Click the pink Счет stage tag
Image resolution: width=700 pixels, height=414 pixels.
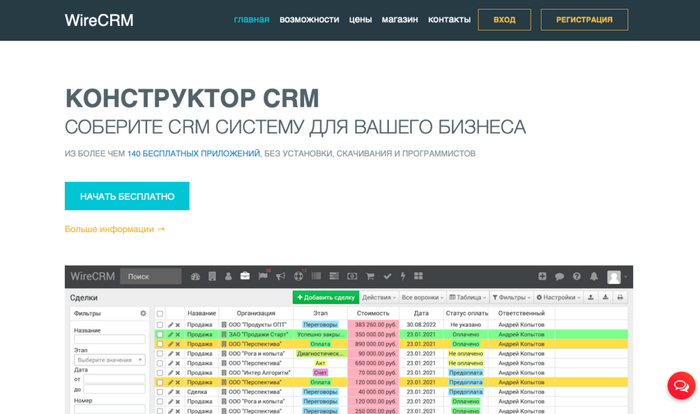click(320, 373)
